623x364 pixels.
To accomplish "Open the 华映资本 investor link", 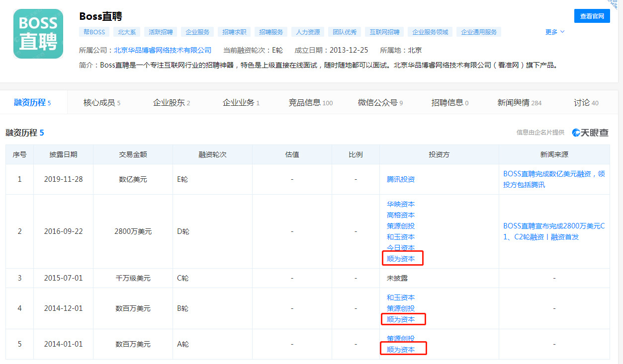I will point(401,204).
